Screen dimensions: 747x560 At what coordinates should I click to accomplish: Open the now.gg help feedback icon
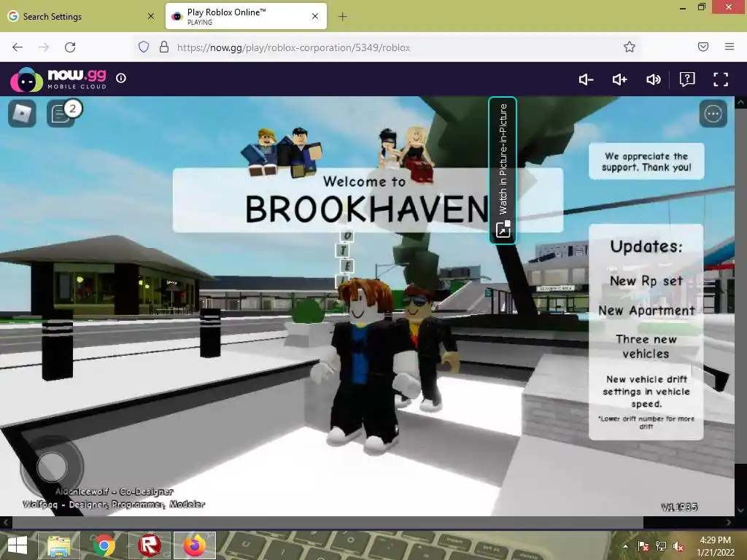click(x=687, y=79)
